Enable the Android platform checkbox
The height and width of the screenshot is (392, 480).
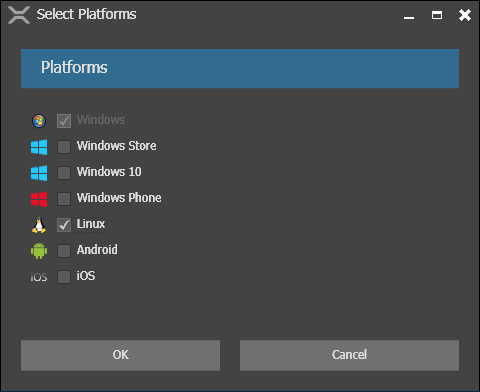[x=64, y=251]
